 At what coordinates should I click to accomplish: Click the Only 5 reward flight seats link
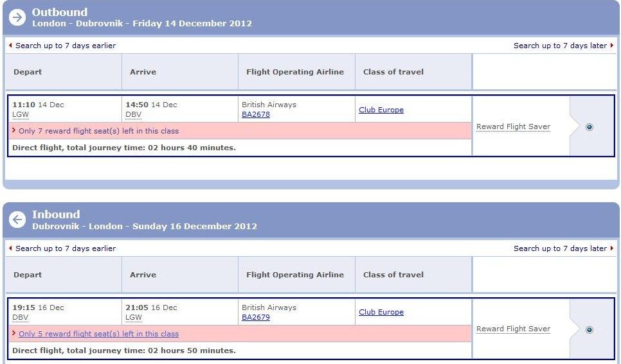click(x=98, y=334)
